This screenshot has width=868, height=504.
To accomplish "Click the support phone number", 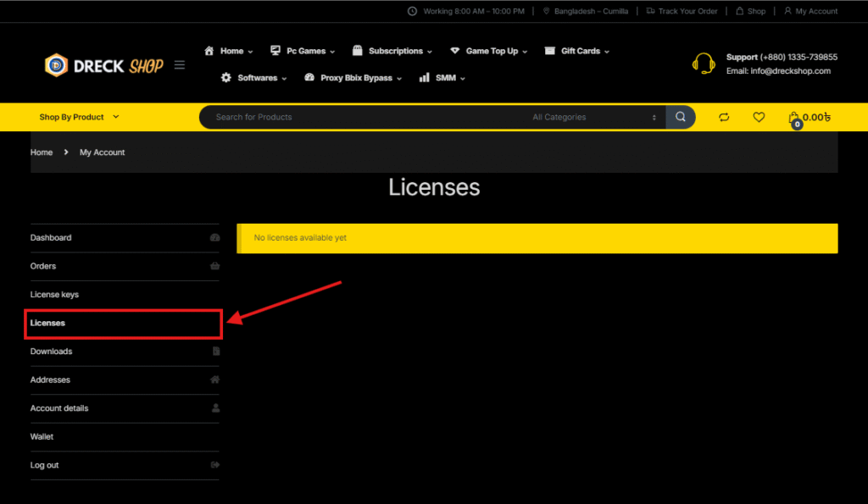I will point(798,57).
